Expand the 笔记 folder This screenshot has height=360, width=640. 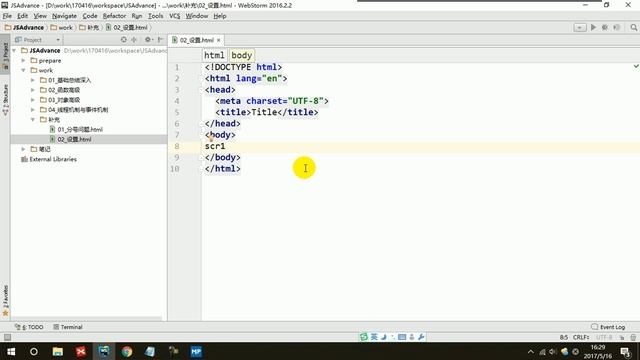23,149
